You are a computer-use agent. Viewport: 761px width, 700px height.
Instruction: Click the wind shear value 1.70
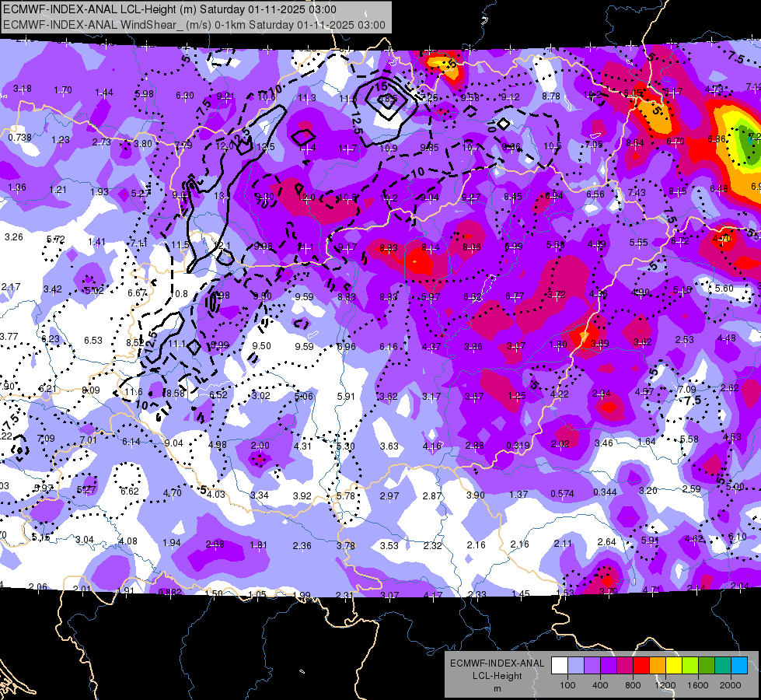(x=63, y=90)
